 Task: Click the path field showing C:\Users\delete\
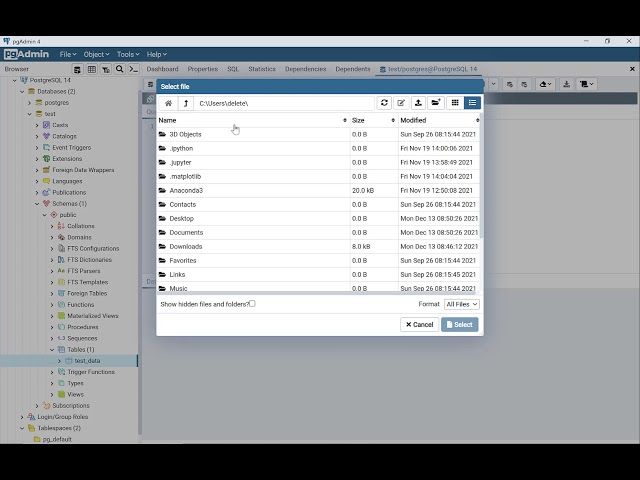point(284,103)
